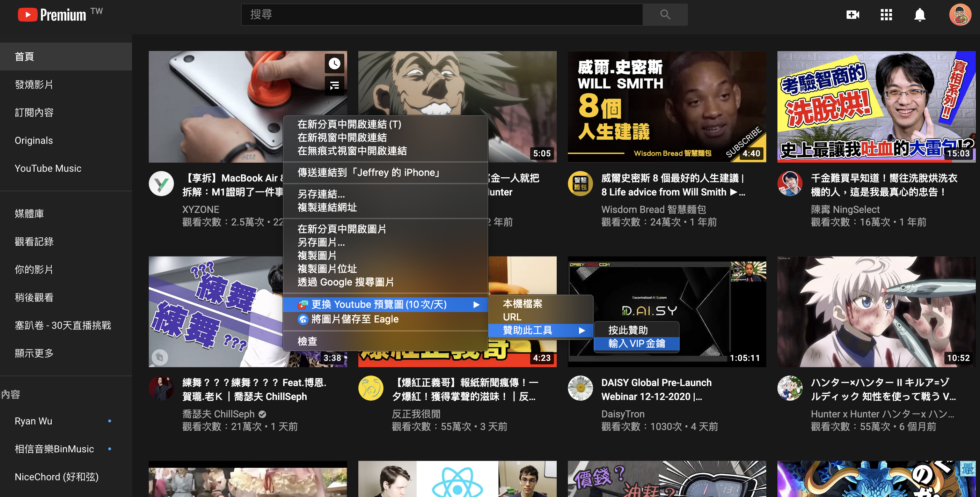
Task: Expand 贊助此工具 submenu arrow
Action: pyautogui.click(x=582, y=331)
